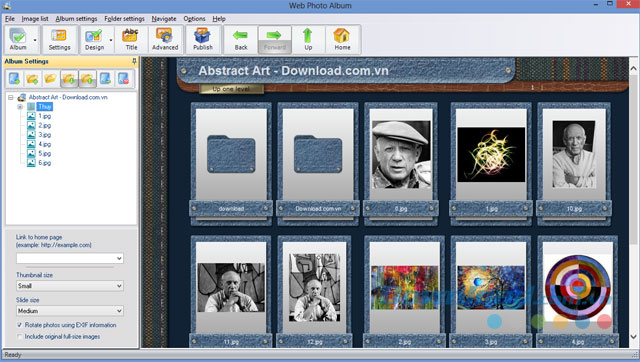
Task: Open the Link to home page combo box
Action: 70,258
